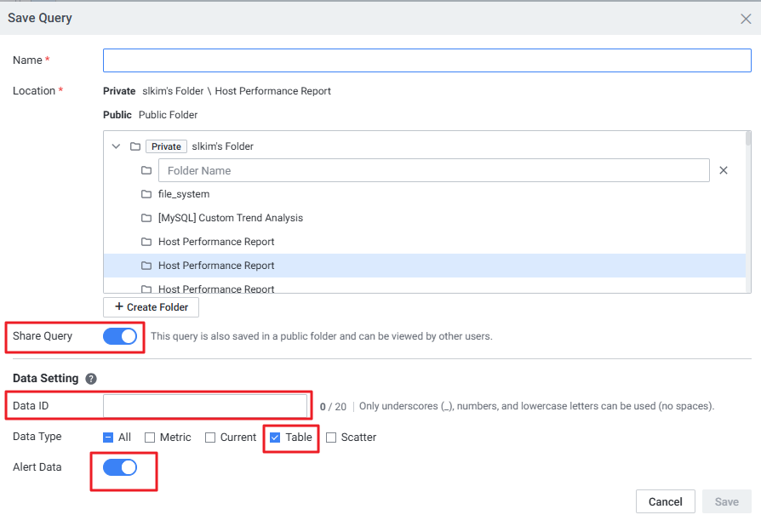Image resolution: width=761 pixels, height=532 pixels.
Task: Disable the Alert Data toggle
Action: click(x=120, y=467)
